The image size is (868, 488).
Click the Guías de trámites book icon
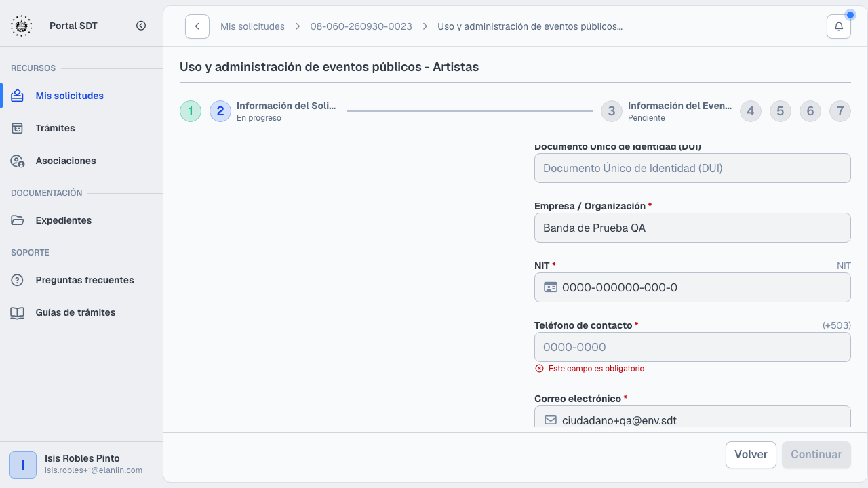(x=18, y=312)
